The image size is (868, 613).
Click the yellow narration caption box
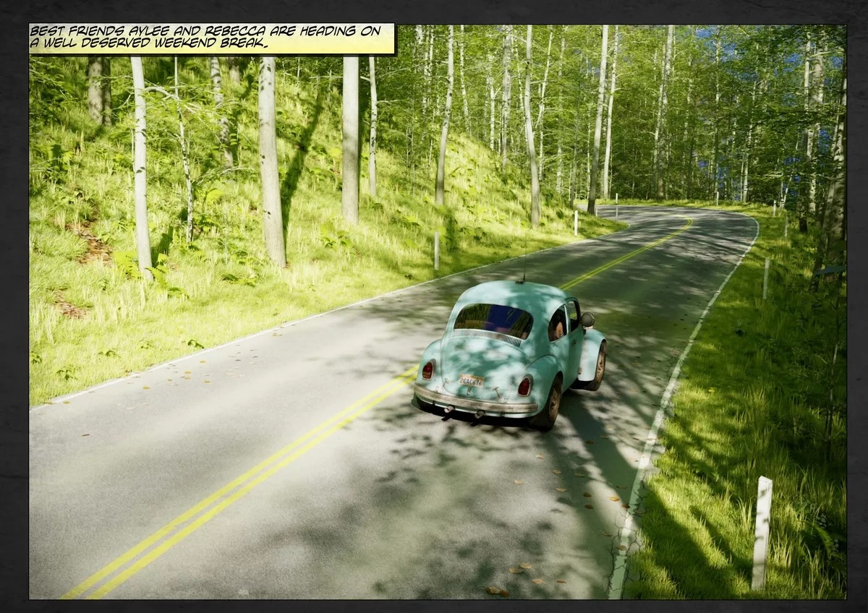212,39
